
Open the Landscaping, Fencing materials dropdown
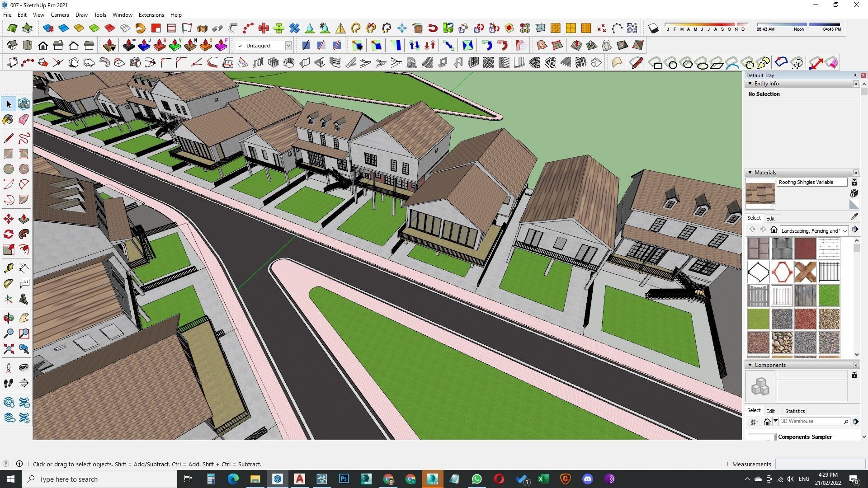coord(844,231)
